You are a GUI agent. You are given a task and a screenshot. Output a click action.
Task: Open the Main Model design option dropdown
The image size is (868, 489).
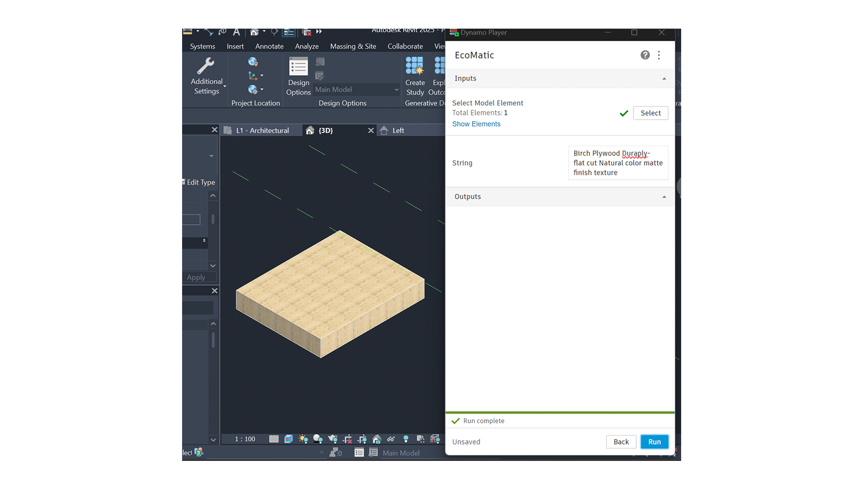(356, 90)
